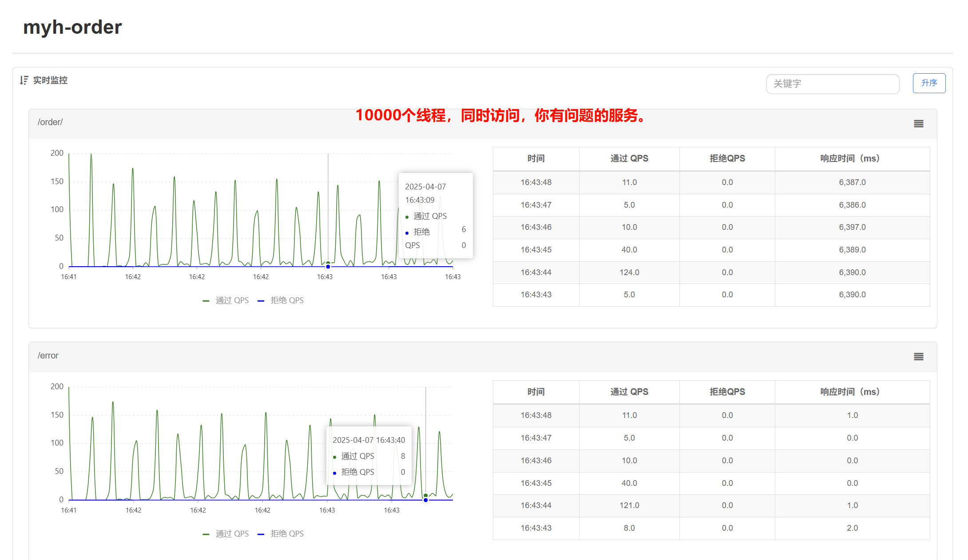Image resolution: width=968 pixels, height=560 pixels.
Task: Open the /order/ panel hamburger menu
Action: (x=918, y=124)
